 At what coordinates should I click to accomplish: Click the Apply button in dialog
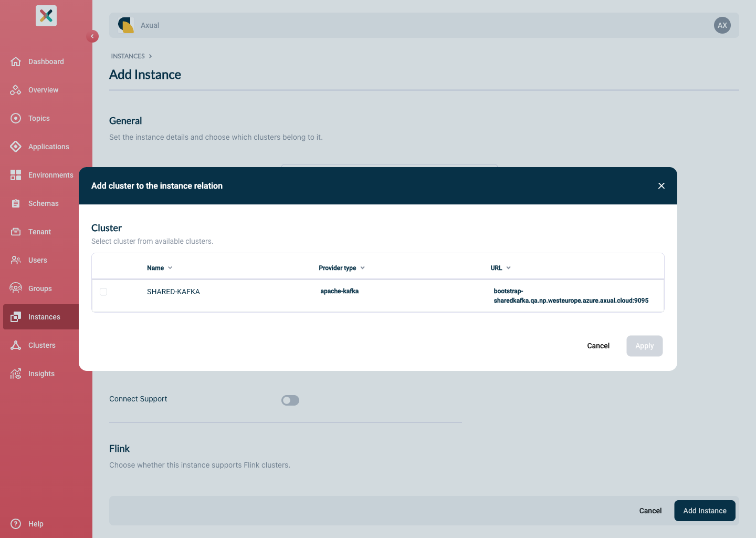[645, 346]
